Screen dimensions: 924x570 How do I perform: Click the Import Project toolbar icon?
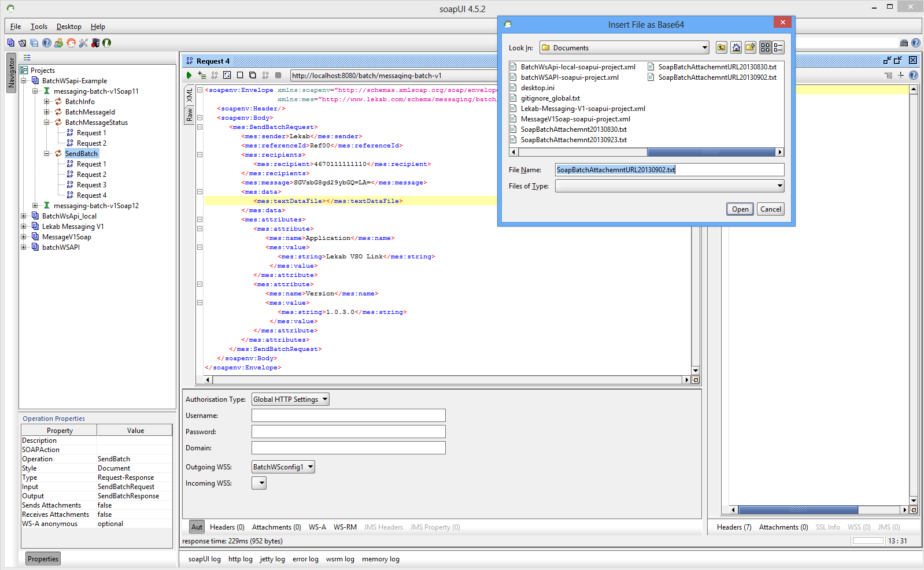(x=22, y=43)
